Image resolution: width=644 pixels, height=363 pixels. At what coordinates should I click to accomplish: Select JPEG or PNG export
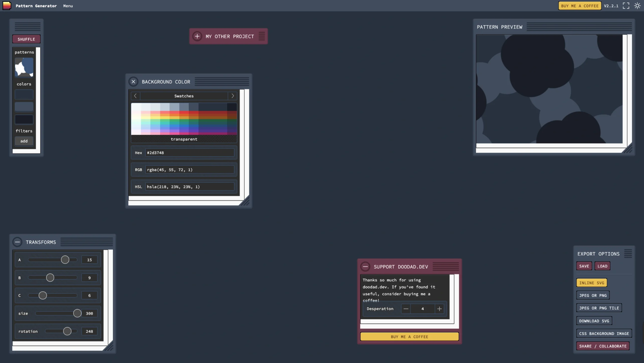(593, 295)
